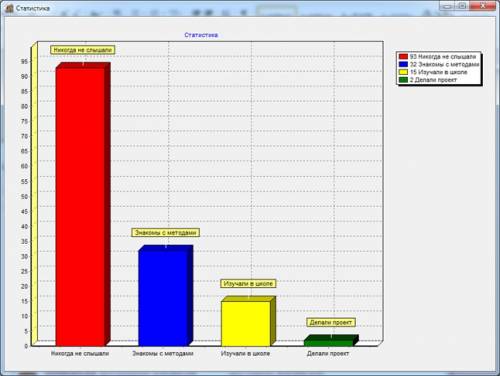Viewport: 500px width, 376px height.
Task: Click the yellow legend swatch
Action: coord(403,72)
